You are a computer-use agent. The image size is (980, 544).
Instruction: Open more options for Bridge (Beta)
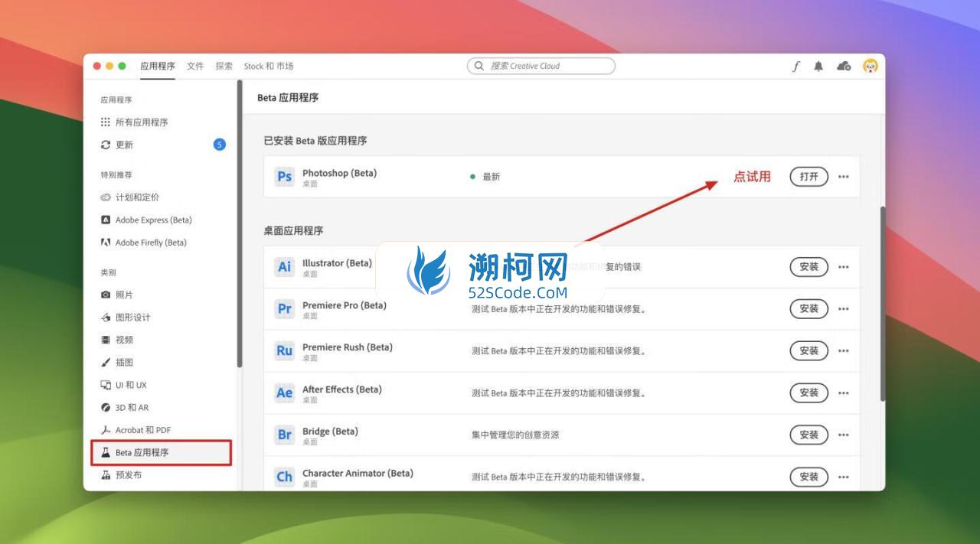click(x=844, y=435)
